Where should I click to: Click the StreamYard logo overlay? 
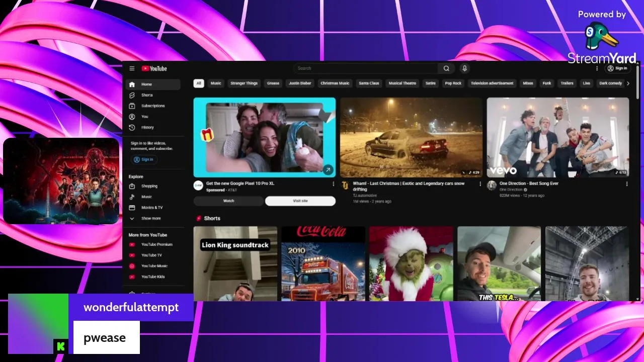(x=602, y=42)
